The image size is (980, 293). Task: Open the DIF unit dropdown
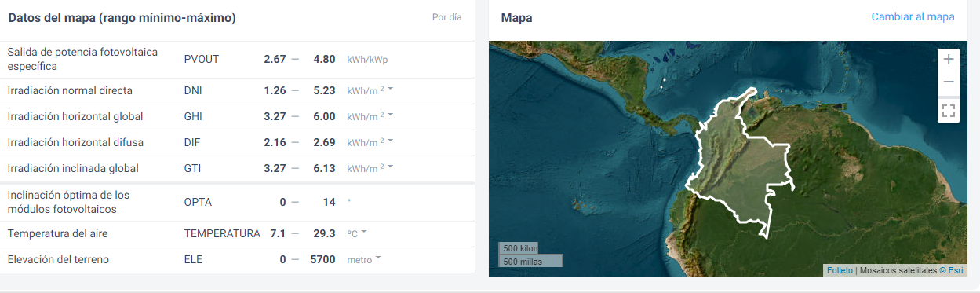point(391,141)
